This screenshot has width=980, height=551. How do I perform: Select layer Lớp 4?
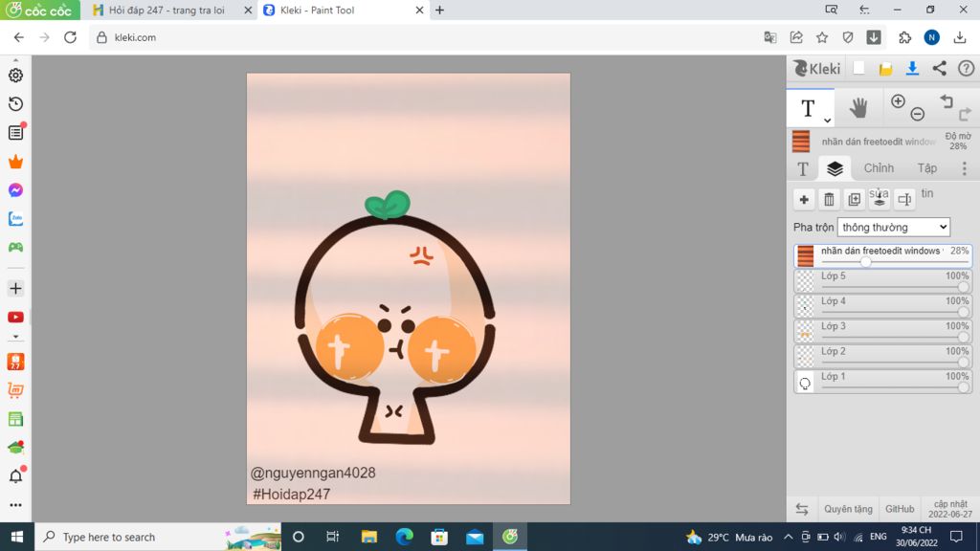point(882,305)
